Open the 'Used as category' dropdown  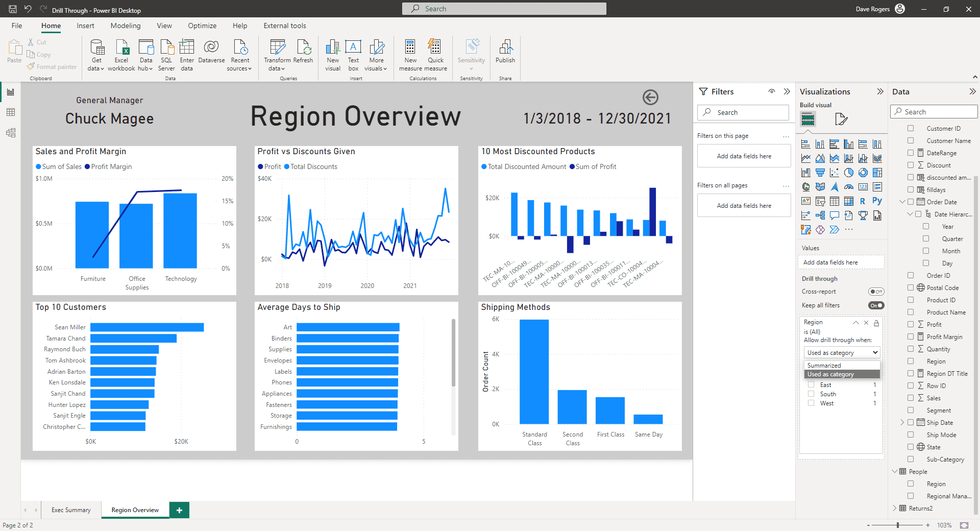[842, 353]
